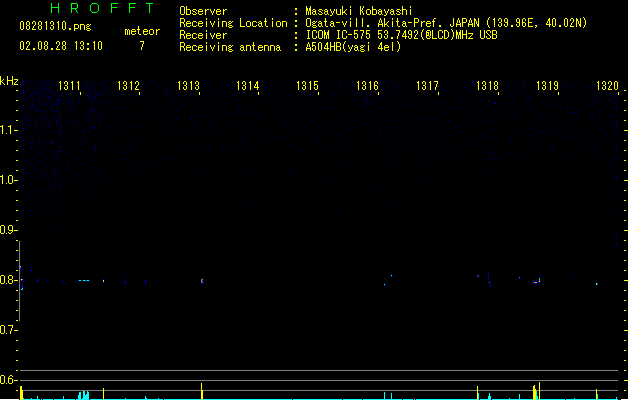Click the 1.0 frequency axis label
The width and height of the screenshot is (629, 400).
[x=8, y=180]
